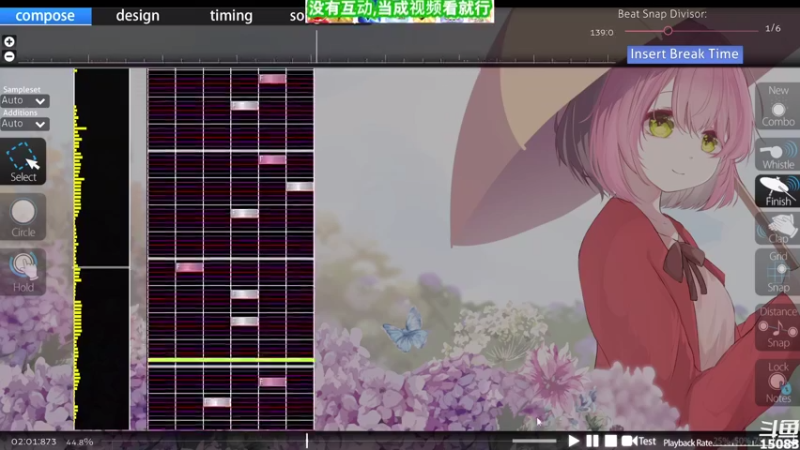Toggle Lock Notes

click(x=778, y=383)
